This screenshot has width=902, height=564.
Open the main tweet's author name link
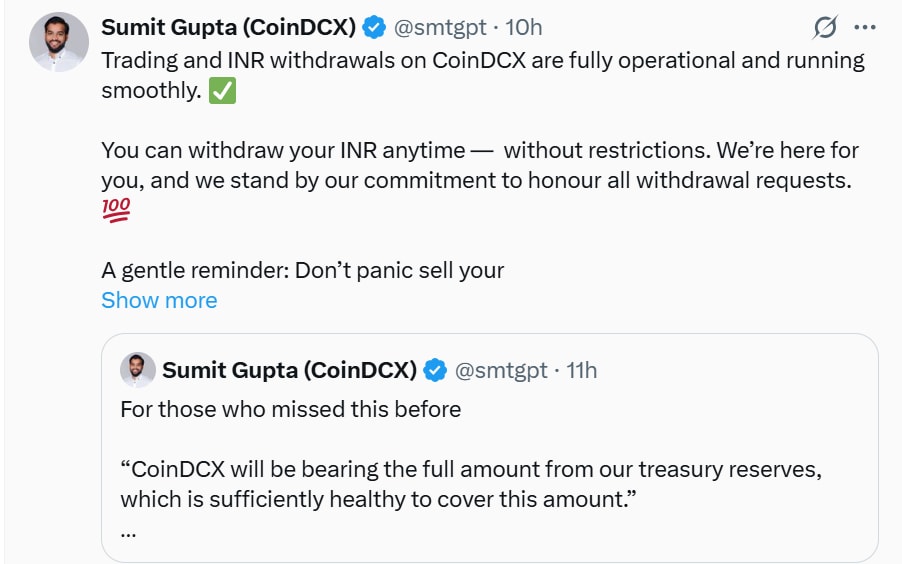228,27
